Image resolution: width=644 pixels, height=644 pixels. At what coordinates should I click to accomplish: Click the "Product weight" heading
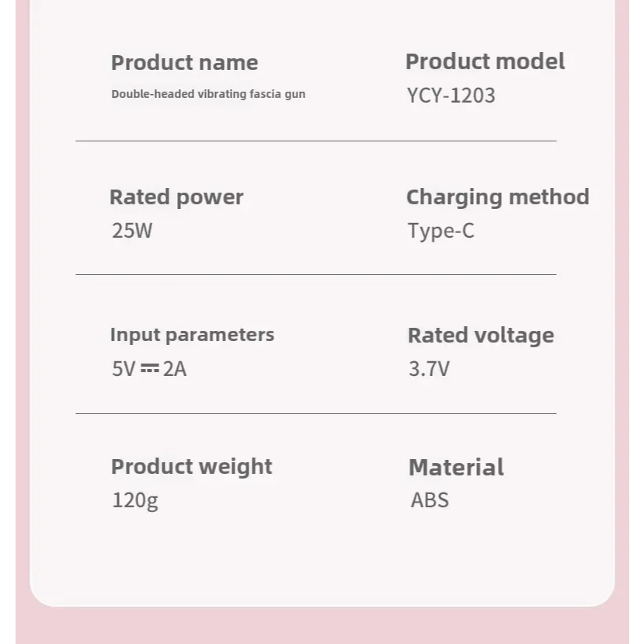click(191, 467)
